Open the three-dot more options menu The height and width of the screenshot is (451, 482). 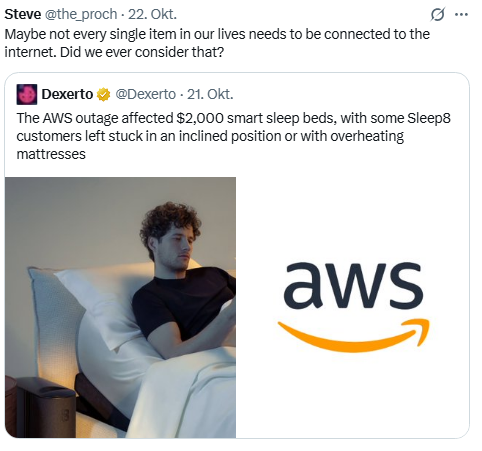point(461,14)
